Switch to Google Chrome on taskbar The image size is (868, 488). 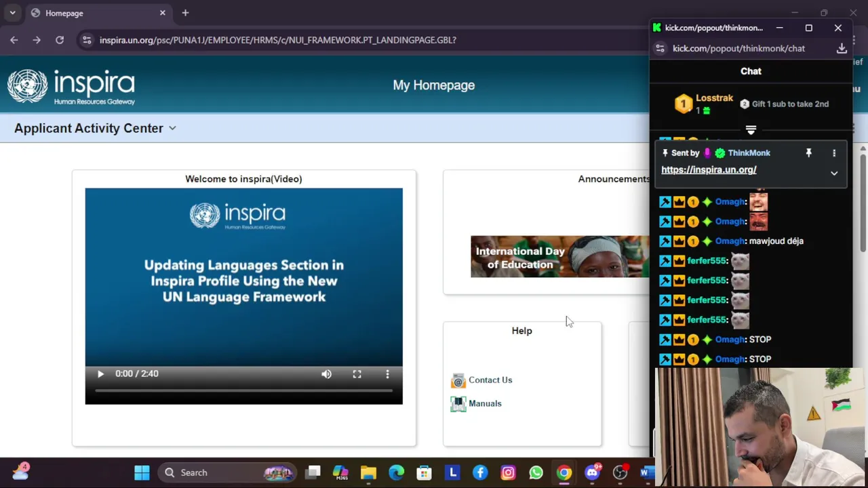564,472
